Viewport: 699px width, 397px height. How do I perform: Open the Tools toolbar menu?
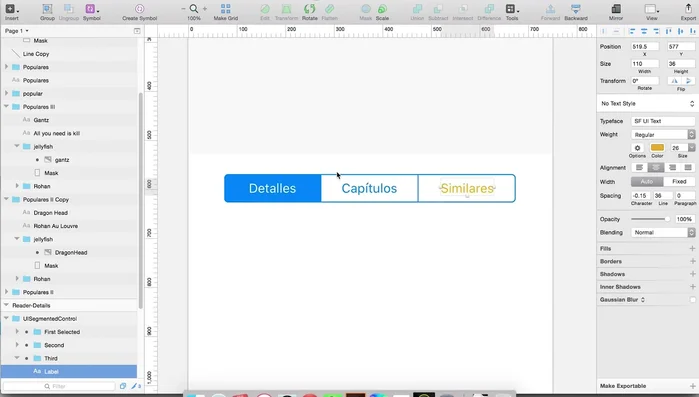512,9
